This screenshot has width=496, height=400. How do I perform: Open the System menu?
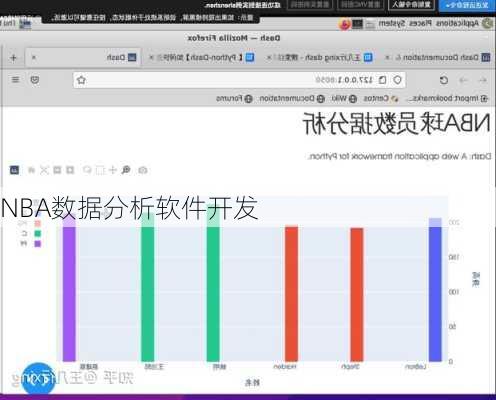click(x=391, y=23)
